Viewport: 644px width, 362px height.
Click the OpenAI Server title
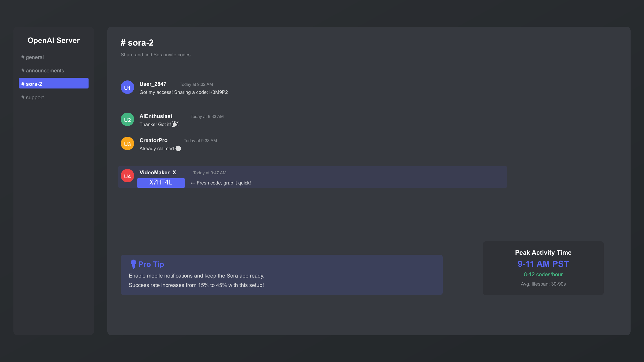pyautogui.click(x=54, y=40)
